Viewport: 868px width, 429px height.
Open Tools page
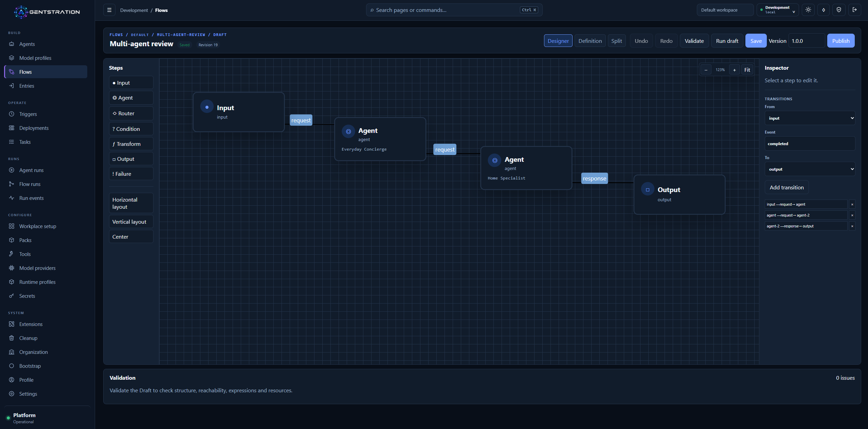pos(46,254)
